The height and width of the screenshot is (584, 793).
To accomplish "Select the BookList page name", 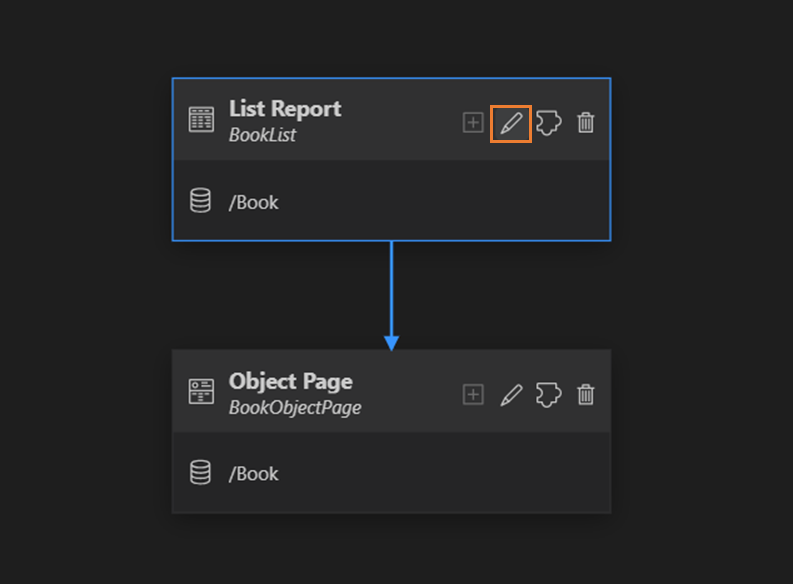I will click(x=262, y=135).
